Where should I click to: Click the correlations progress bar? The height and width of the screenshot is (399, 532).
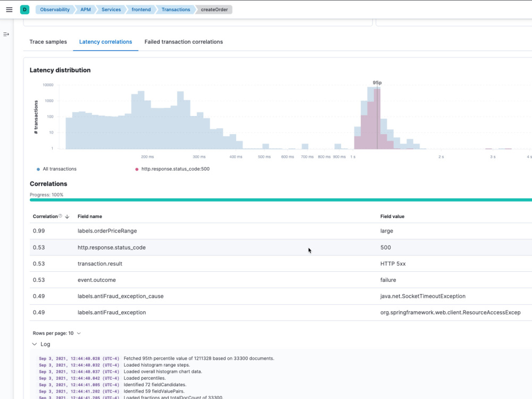(281, 200)
